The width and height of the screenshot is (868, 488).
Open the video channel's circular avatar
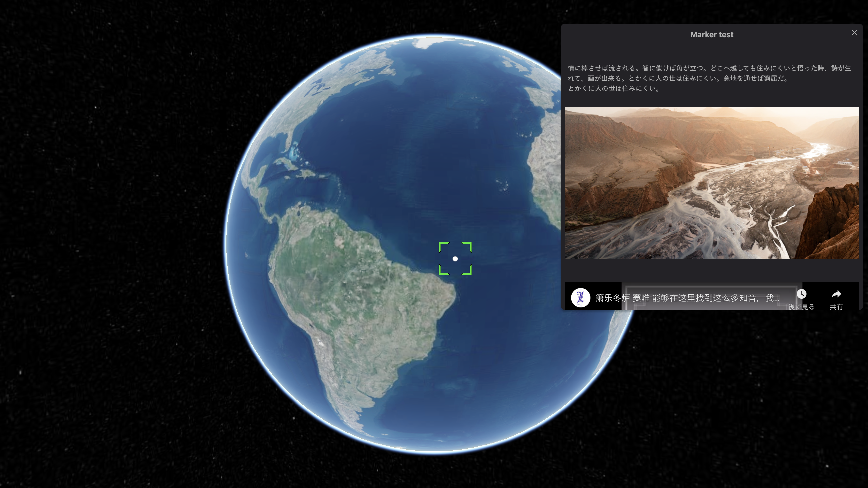(x=580, y=298)
